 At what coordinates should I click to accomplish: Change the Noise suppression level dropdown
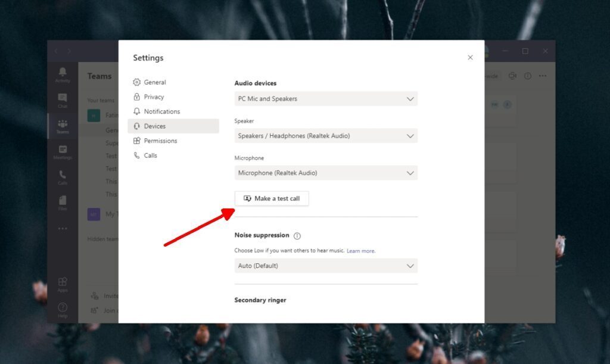[x=326, y=266]
